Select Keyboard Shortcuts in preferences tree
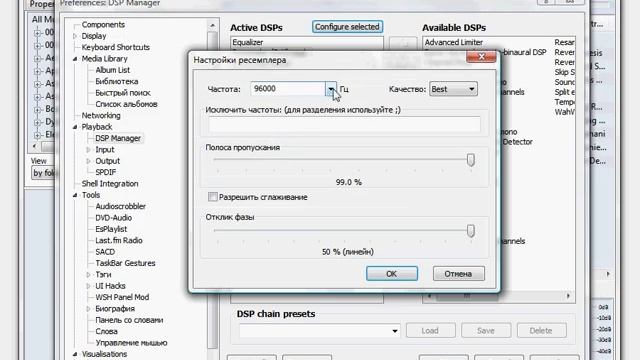This screenshot has width=640, height=360. [x=116, y=47]
